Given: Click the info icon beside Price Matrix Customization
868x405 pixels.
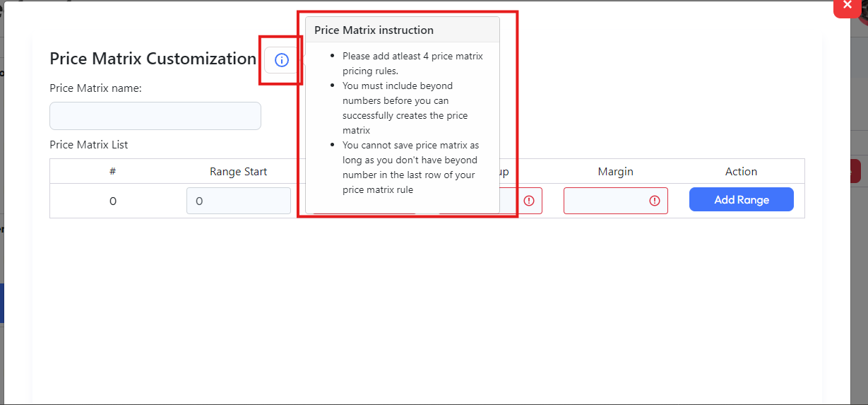Looking at the screenshot, I should (x=281, y=60).
